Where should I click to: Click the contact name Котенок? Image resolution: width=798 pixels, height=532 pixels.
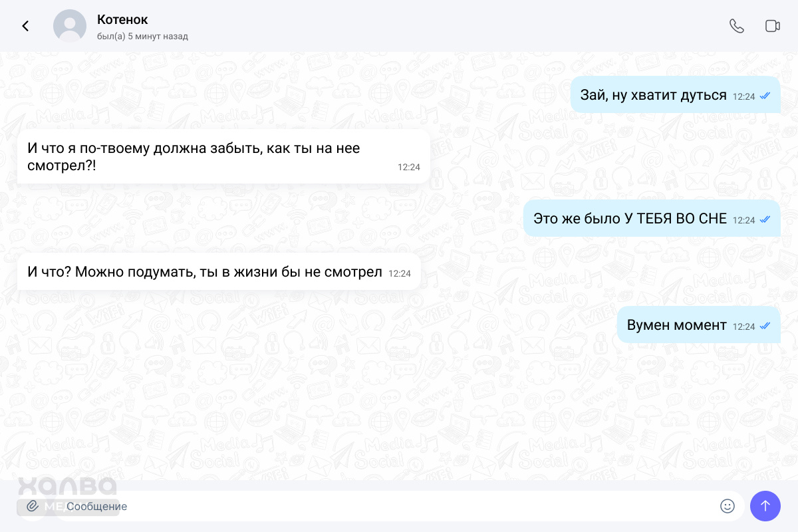tap(122, 20)
